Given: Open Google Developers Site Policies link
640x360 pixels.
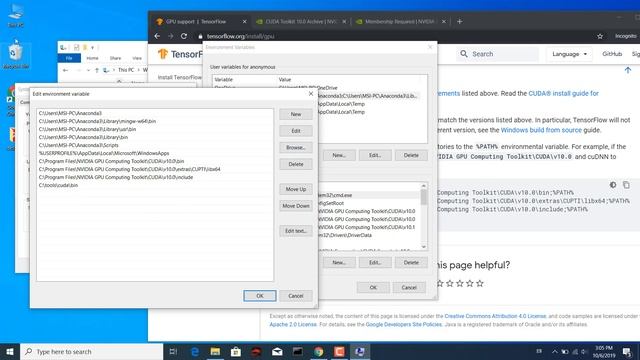Looking at the screenshot, I should coord(404,324).
